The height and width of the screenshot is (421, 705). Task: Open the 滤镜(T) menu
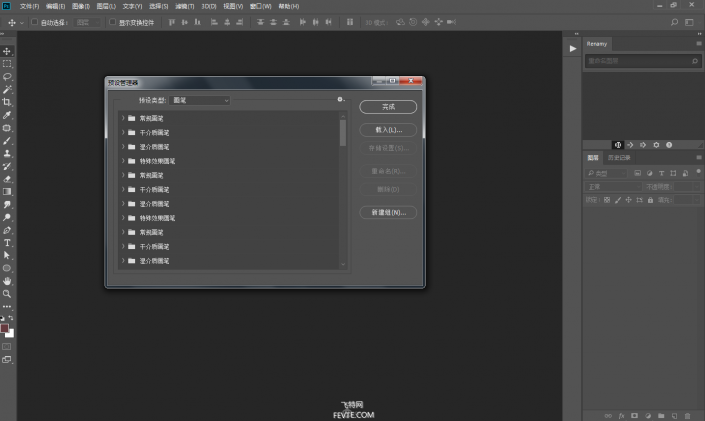pos(184,6)
